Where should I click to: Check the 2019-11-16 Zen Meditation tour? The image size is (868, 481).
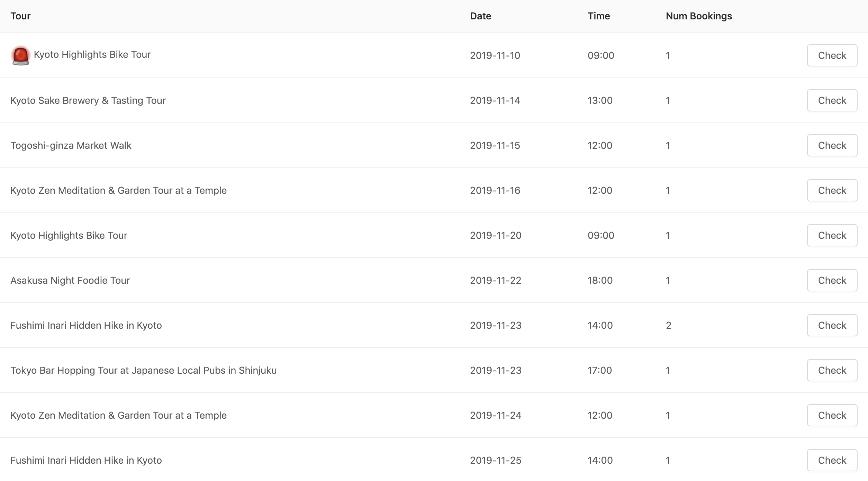click(x=832, y=190)
